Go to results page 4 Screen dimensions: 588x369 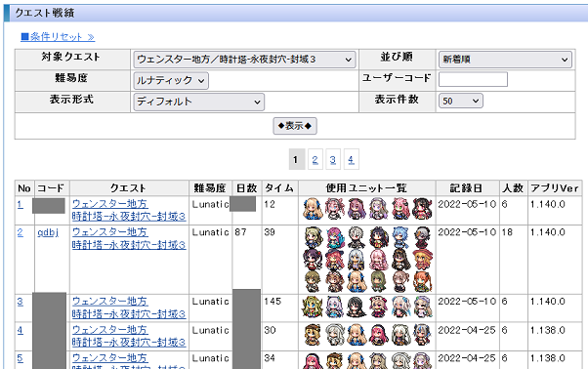click(x=351, y=160)
